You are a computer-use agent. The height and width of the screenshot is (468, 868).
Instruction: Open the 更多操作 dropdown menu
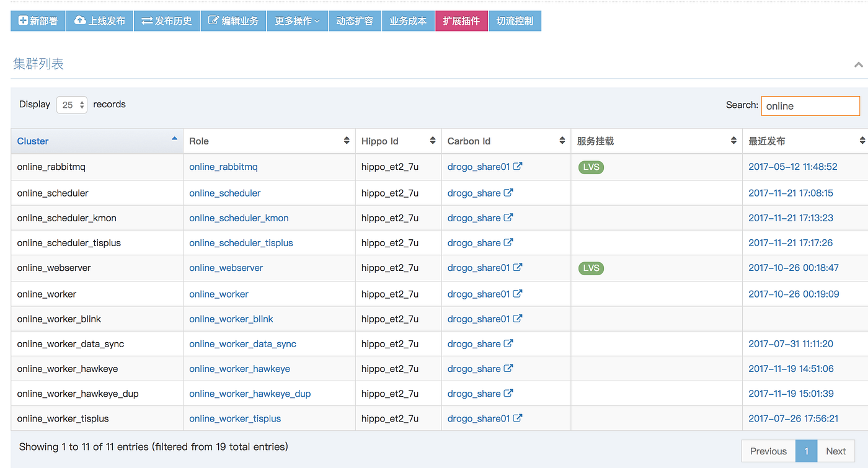click(x=298, y=20)
